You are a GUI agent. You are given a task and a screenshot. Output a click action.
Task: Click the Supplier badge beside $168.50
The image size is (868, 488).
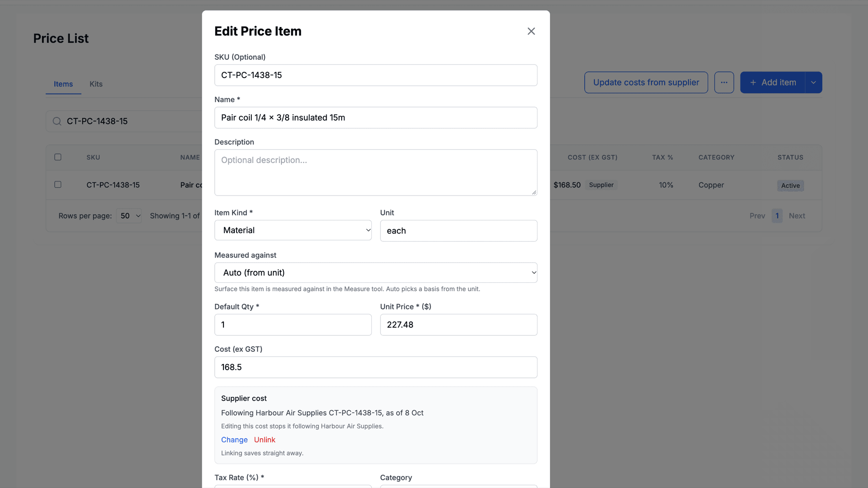pyautogui.click(x=601, y=185)
